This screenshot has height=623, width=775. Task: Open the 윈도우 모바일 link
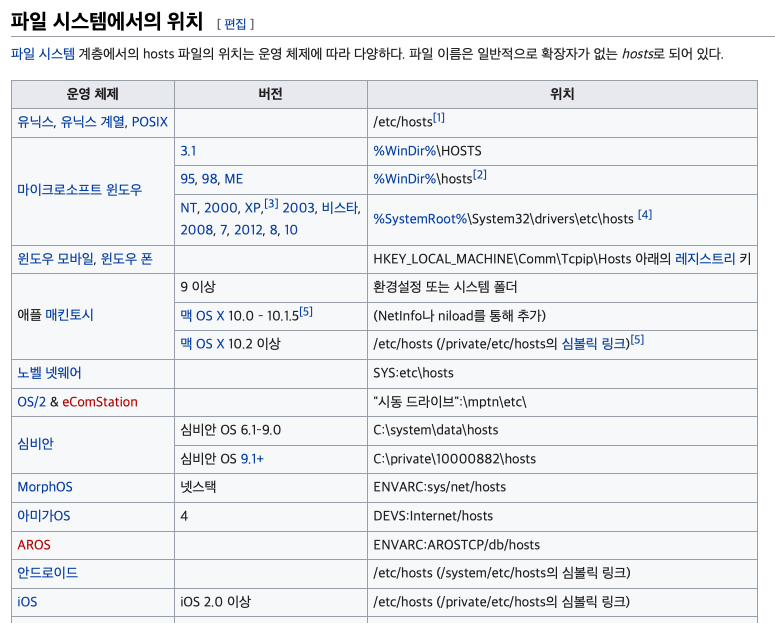pos(55,259)
